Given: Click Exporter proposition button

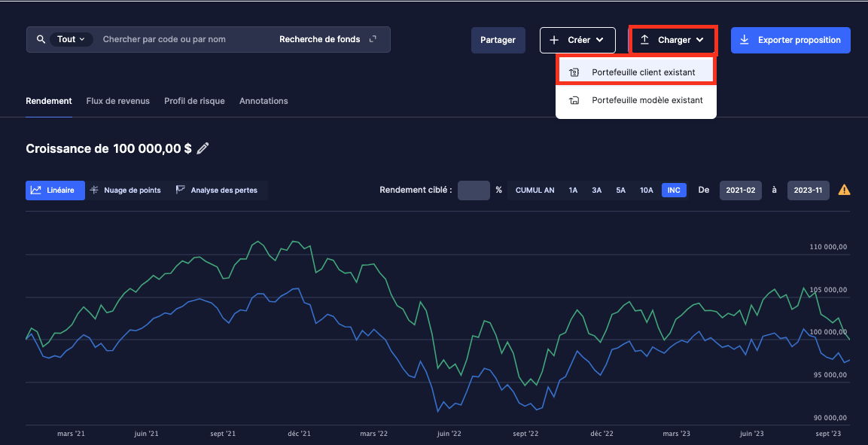Looking at the screenshot, I should click(790, 40).
